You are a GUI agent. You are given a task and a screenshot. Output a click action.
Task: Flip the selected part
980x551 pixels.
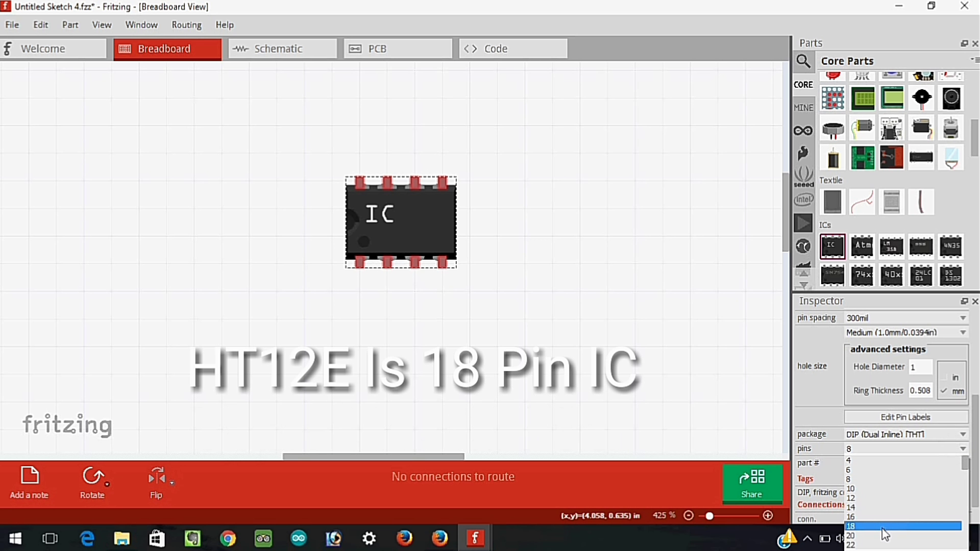[x=156, y=482]
